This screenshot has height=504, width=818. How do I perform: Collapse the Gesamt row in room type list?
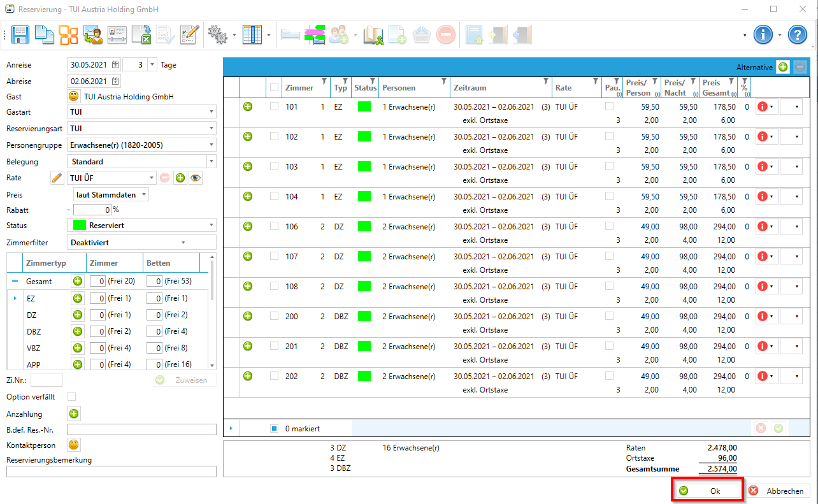point(15,281)
